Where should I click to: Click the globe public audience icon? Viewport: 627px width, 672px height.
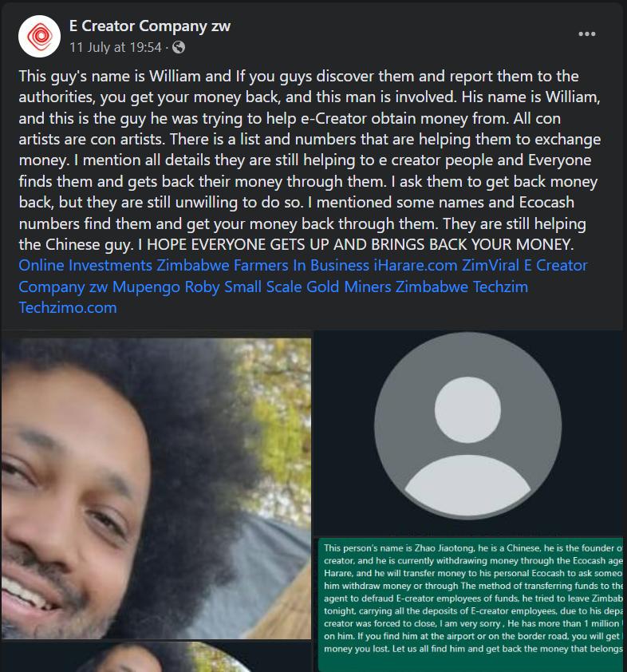178,47
